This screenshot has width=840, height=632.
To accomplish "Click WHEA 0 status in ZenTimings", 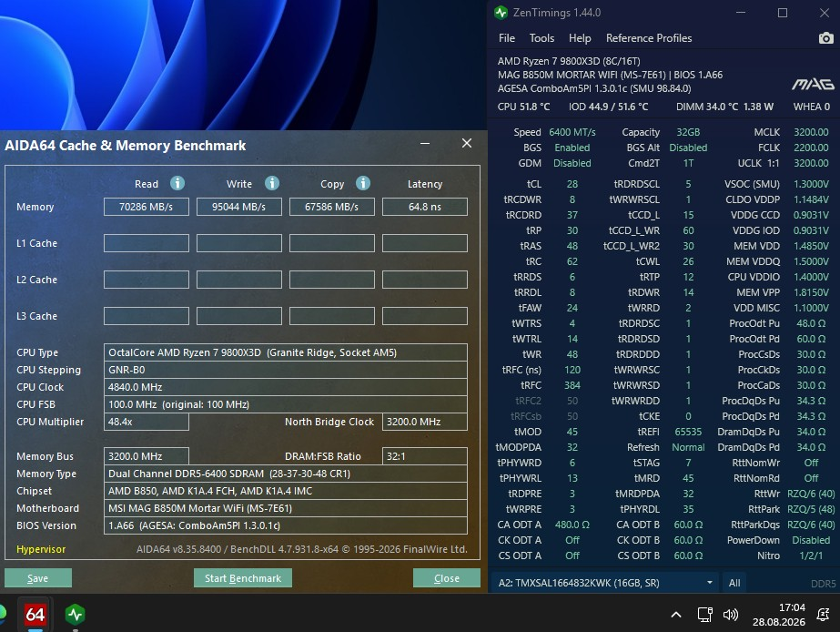I will click(x=812, y=107).
